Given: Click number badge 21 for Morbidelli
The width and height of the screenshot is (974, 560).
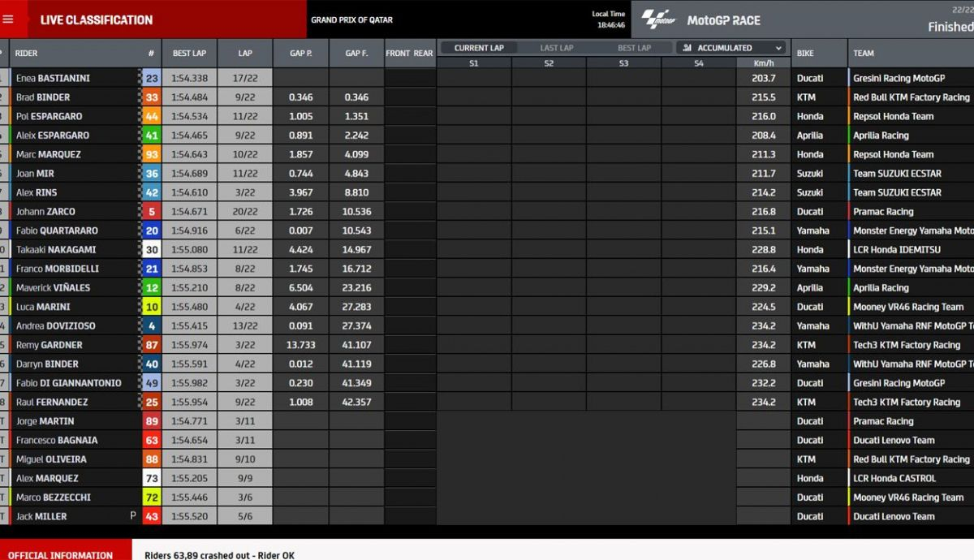Looking at the screenshot, I should [152, 269].
